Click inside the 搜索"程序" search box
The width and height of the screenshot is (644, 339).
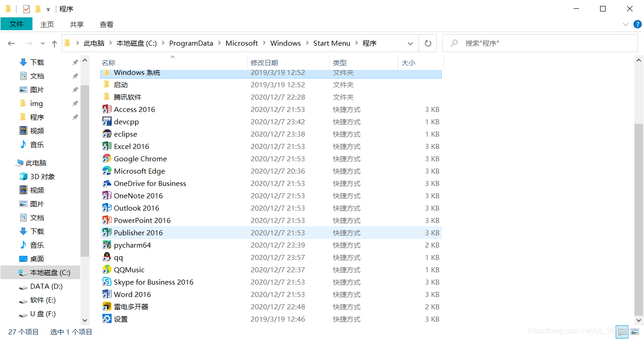(540, 43)
